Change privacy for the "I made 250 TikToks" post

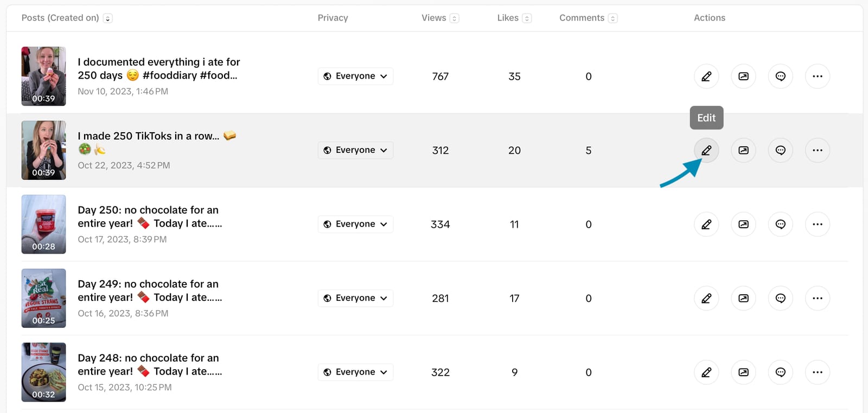pyautogui.click(x=355, y=150)
